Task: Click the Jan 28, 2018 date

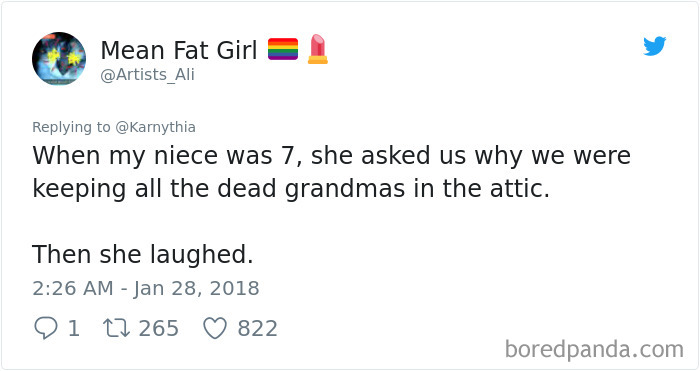Action: click(196, 289)
